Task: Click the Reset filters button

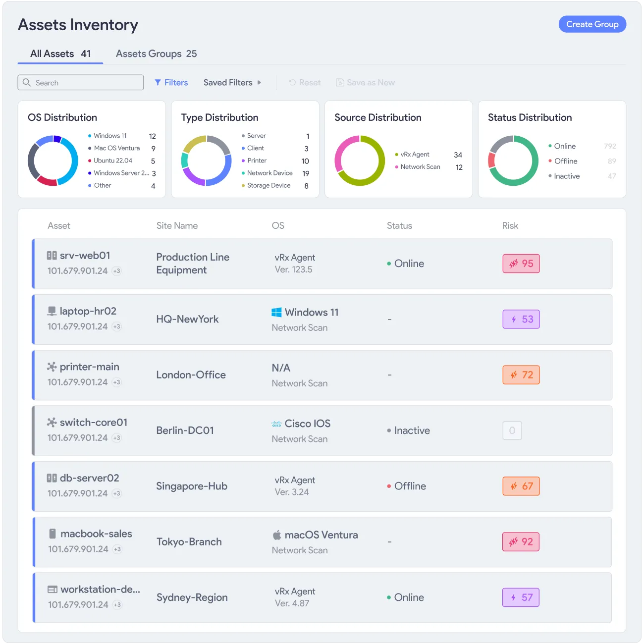Action: [305, 83]
